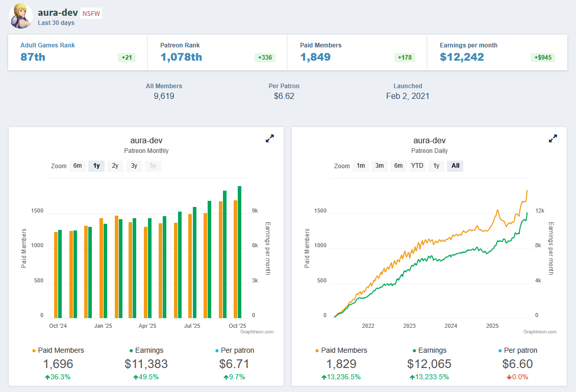576x392 pixels.
Task: Click the 87th rank value
Action: [x=33, y=57]
